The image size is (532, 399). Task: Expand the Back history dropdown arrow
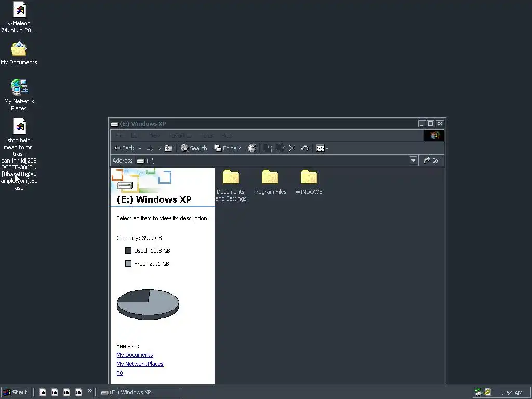point(140,149)
